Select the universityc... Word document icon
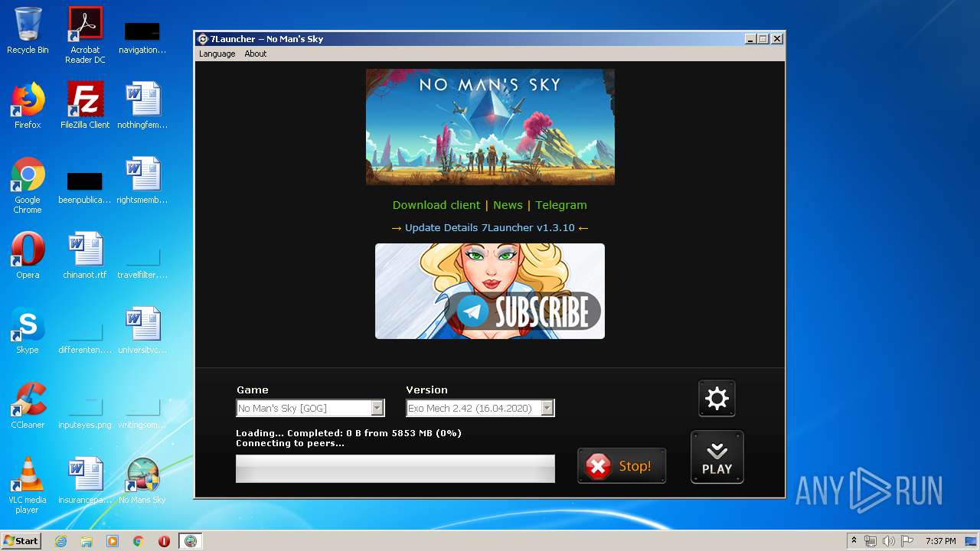Screen dimensions: 980x551 142,331
